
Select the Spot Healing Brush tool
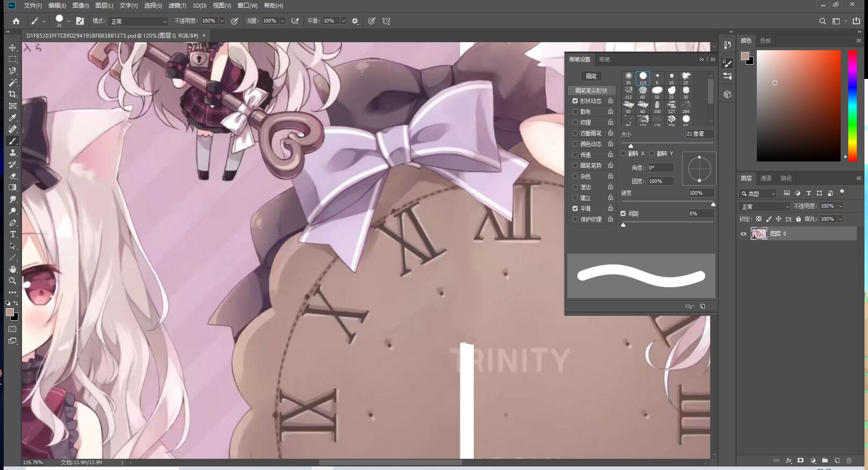point(13,129)
